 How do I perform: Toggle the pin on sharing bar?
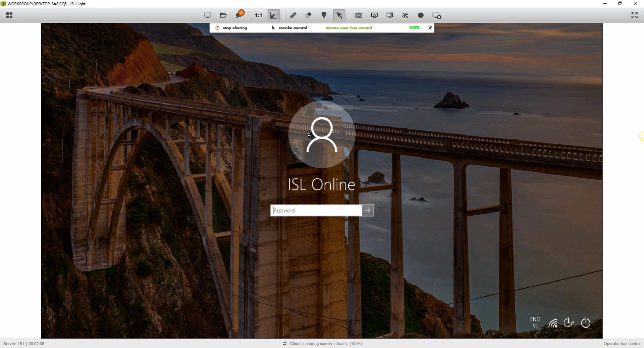pos(430,28)
